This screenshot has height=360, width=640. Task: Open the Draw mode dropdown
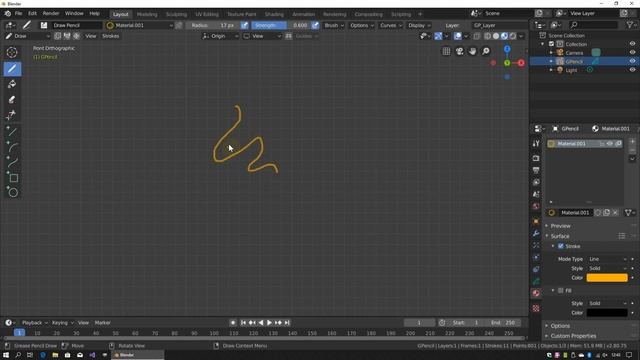(27, 36)
